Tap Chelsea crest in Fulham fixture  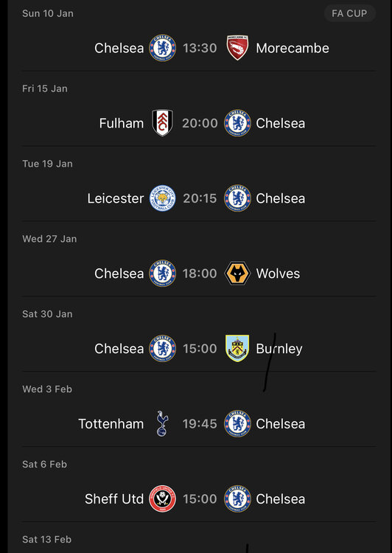click(x=237, y=122)
